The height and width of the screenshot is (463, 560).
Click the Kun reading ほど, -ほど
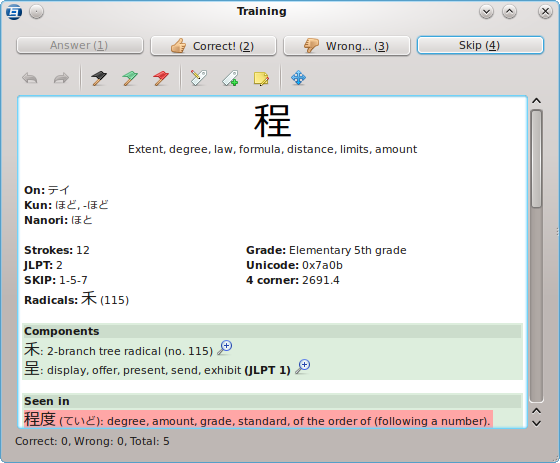(82, 205)
